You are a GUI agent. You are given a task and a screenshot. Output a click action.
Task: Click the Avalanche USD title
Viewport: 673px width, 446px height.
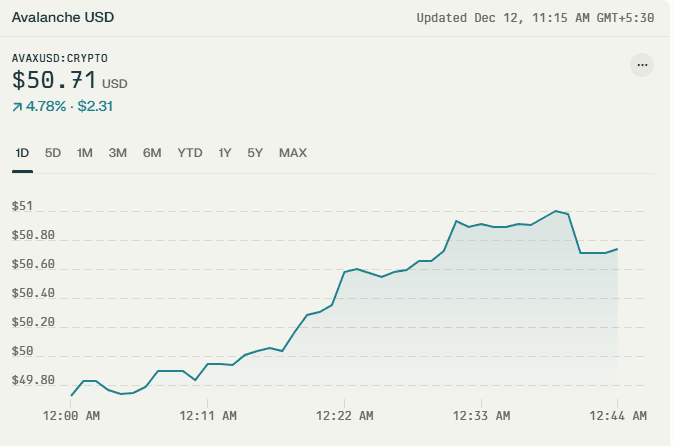pyautogui.click(x=63, y=17)
